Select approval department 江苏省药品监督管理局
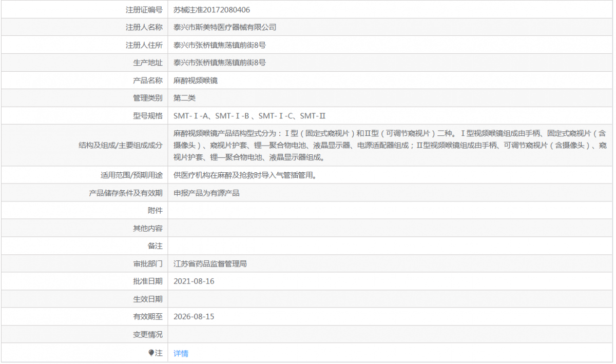The image size is (616, 364). coord(210,264)
